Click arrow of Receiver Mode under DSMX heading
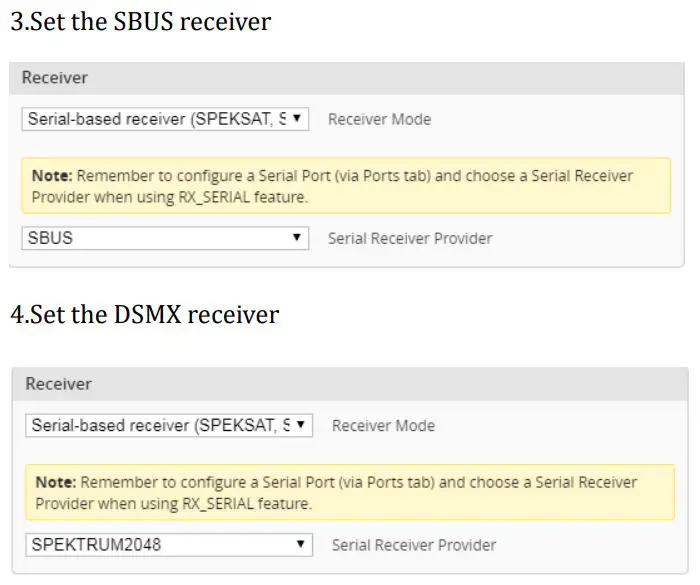Screen dimensions: 700x585 [300, 425]
